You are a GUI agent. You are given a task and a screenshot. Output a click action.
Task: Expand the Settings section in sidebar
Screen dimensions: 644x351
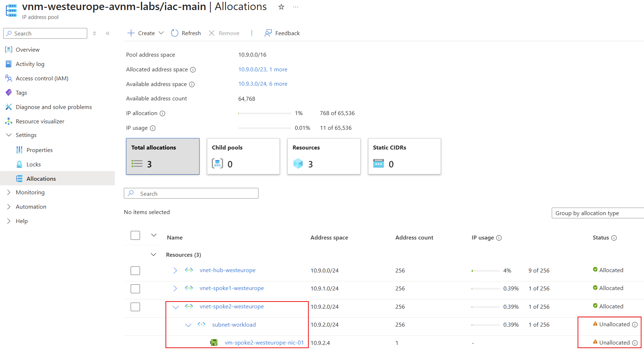(x=9, y=135)
